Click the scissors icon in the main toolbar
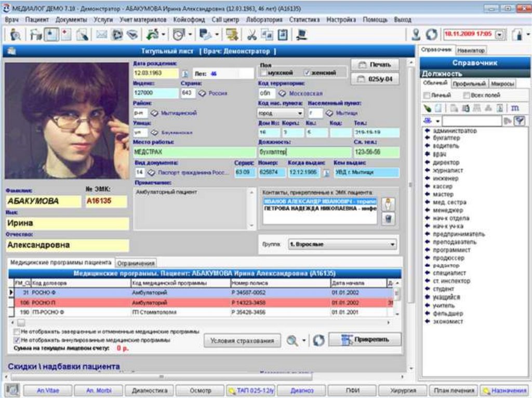Image resolution: width=532 pixels, height=398 pixels. click(x=252, y=35)
